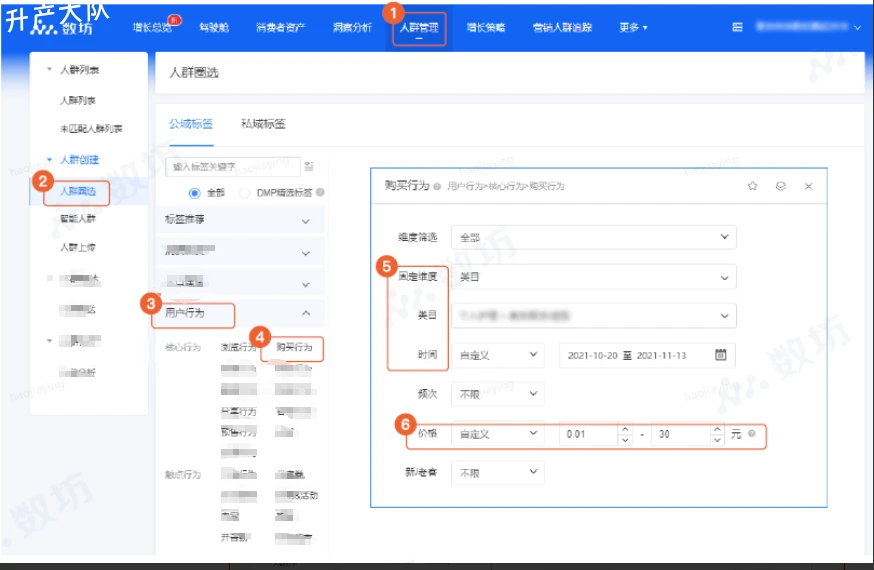Open 营销人群追踪 in top navigation
874x570 pixels.
click(x=562, y=27)
